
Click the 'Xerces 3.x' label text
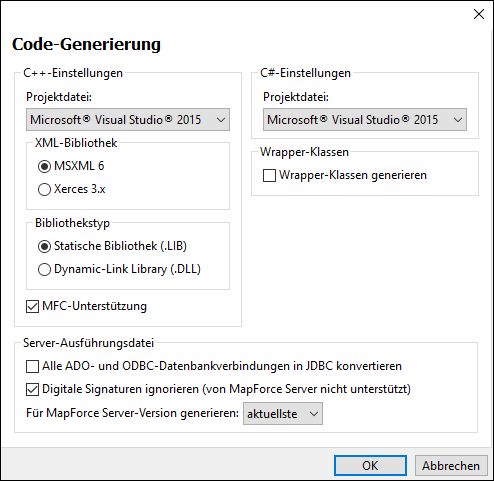(x=80, y=189)
